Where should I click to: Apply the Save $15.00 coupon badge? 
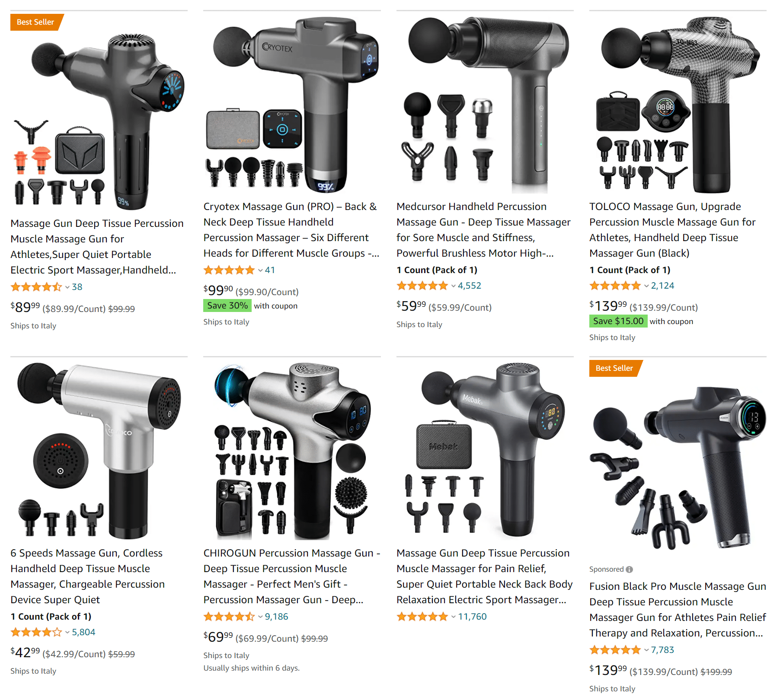pos(618,321)
